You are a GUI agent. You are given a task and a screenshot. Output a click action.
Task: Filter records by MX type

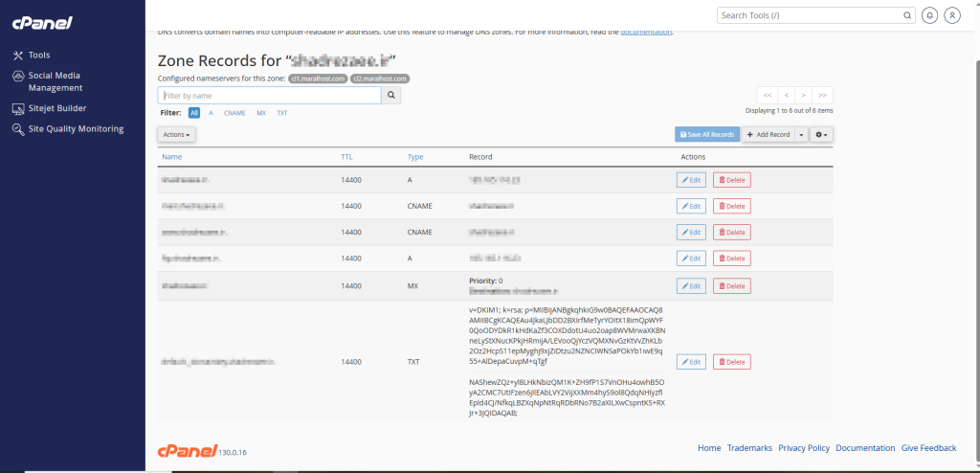click(x=261, y=113)
